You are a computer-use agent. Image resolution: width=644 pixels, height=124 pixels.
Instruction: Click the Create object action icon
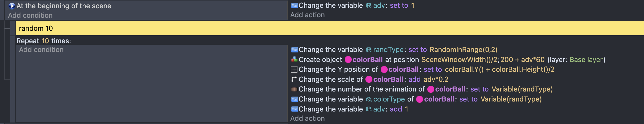294,59
